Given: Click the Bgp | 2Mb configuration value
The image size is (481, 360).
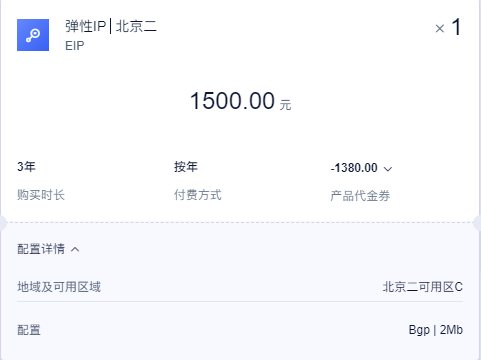Looking at the screenshot, I should click(x=436, y=330).
